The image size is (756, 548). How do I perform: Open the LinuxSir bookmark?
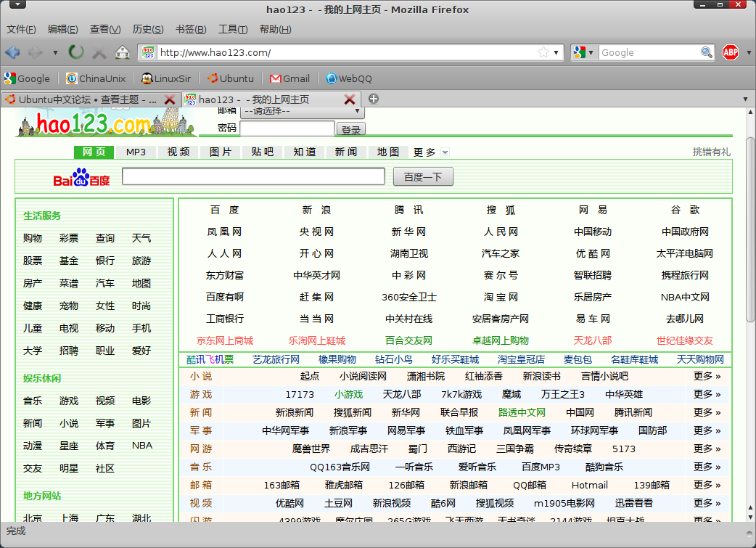tap(166, 78)
